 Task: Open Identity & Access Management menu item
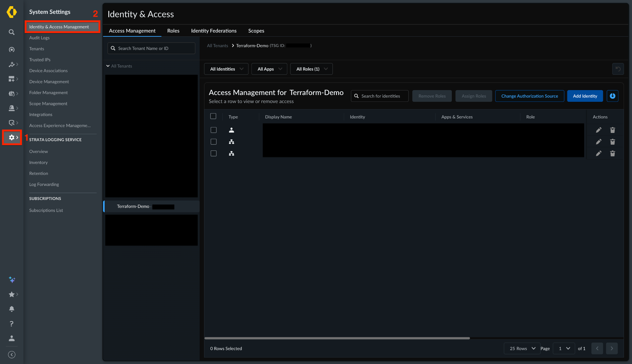coord(63,27)
